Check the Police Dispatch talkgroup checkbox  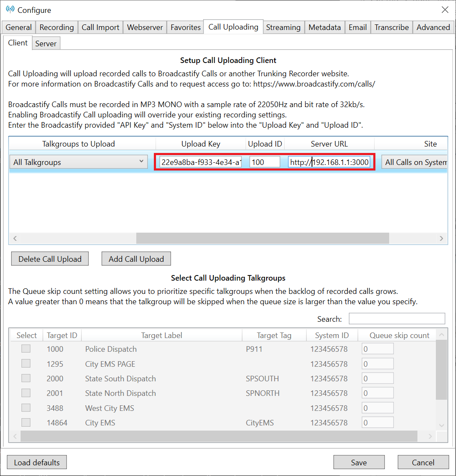(26, 348)
